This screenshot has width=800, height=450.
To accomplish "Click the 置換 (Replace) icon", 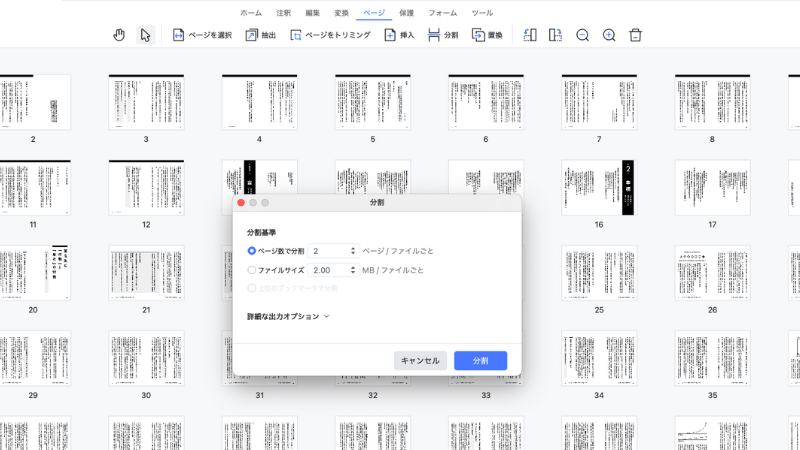I will (479, 35).
